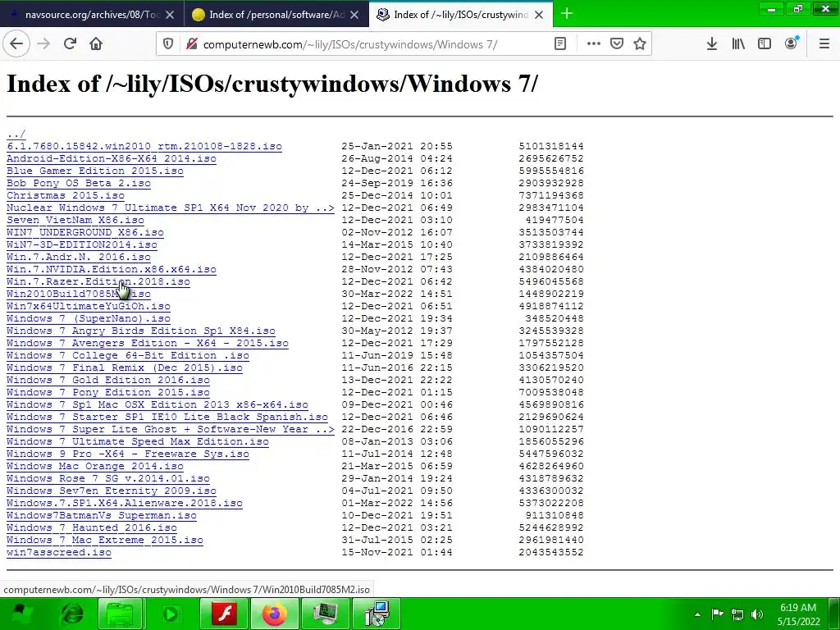Go to the parent directory ../ link
Image resolution: width=840 pixels, height=630 pixels.
click(16, 134)
